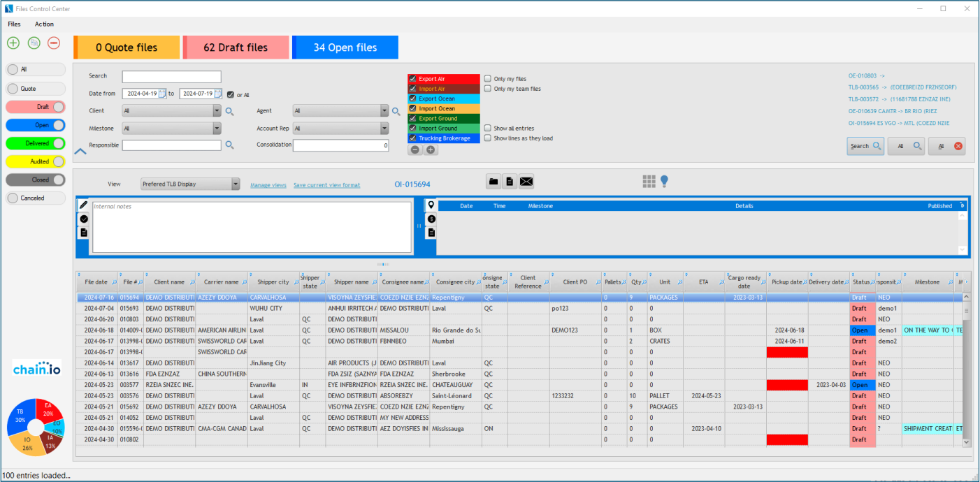Toggle the Audited status filter
The image size is (980, 482).
tap(36, 161)
